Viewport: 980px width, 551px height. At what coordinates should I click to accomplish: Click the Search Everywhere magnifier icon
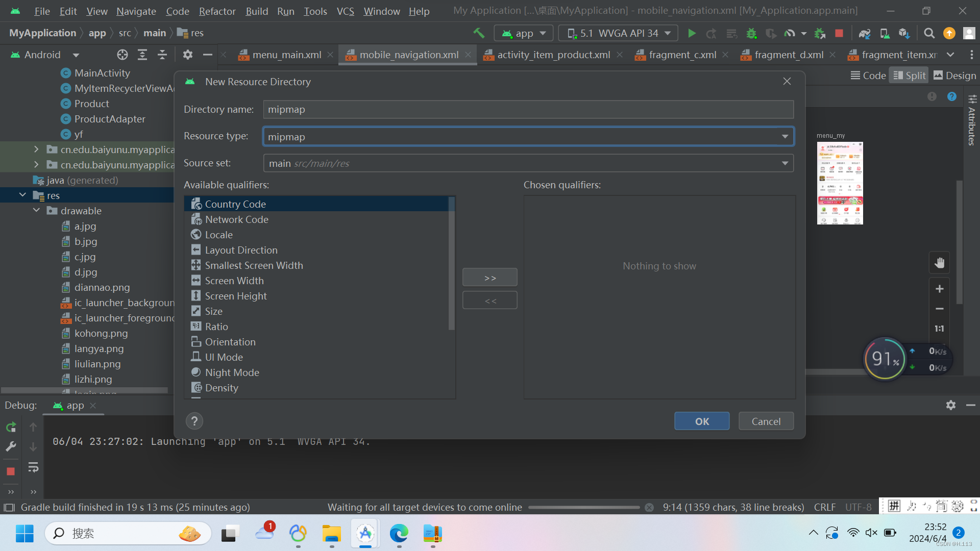(929, 33)
